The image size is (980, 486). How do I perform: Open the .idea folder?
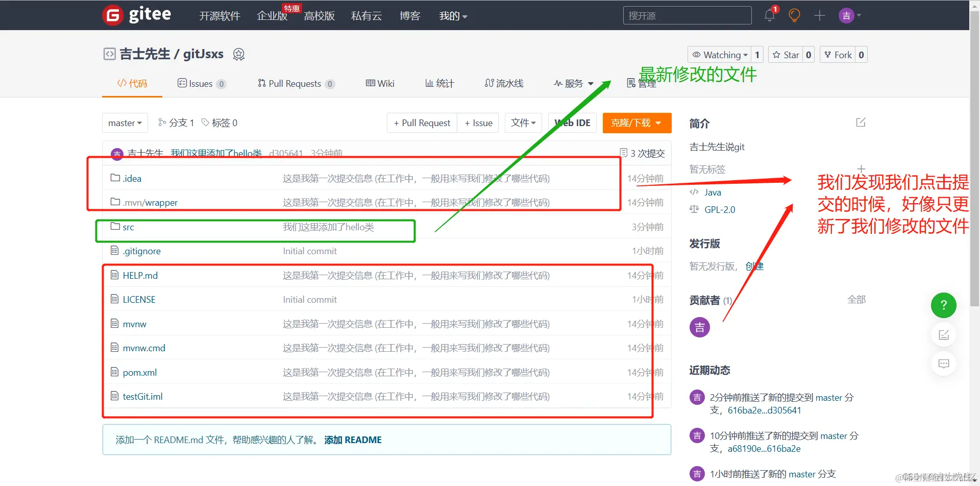(x=132, y=178)
